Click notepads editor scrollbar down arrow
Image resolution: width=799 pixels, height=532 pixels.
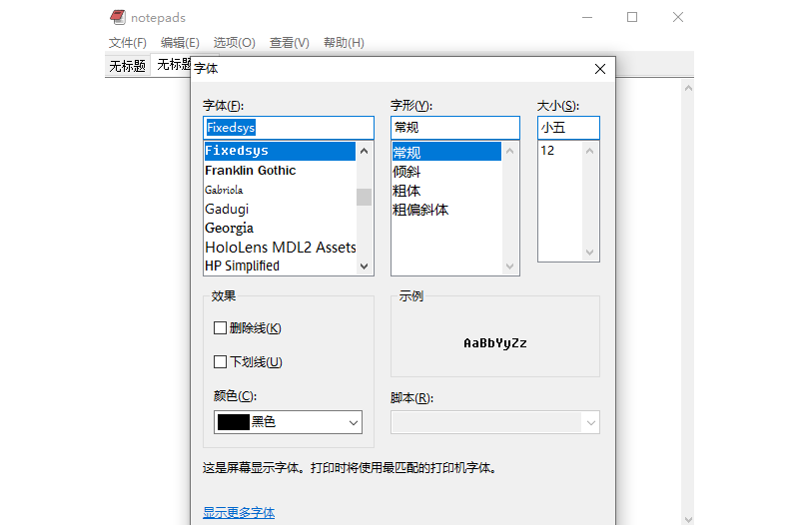tap(688, 520)
